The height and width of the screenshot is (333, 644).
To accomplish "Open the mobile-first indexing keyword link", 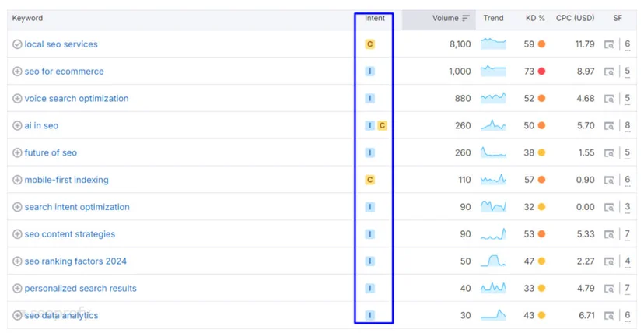I will coord(67,180).
